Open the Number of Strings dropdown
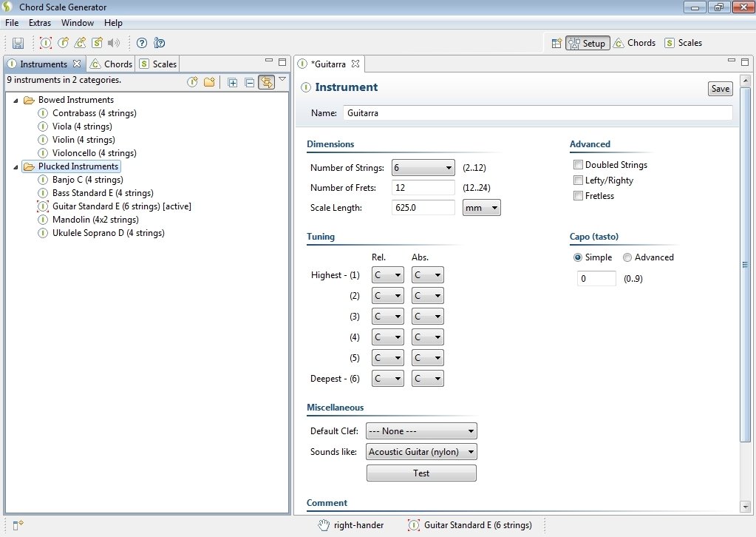The image size is (756, 537). coord(423,168)
